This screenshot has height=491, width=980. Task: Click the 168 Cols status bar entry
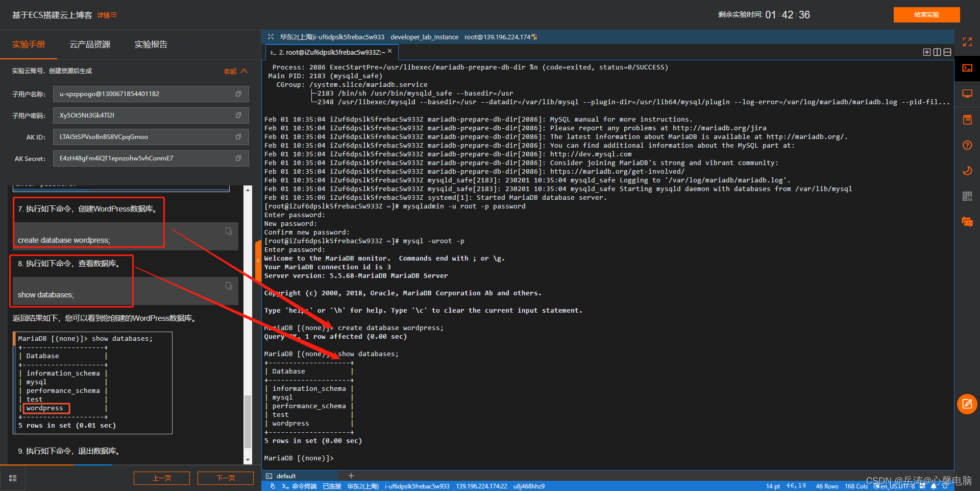click(x=856, y=486)
